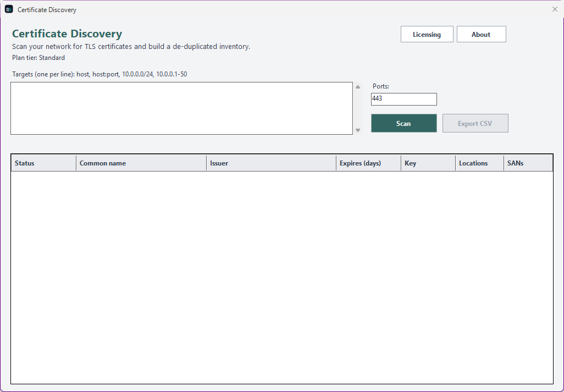The image size is (564, 392).
Task: Sort by the Common name column header
Action: 141,163
